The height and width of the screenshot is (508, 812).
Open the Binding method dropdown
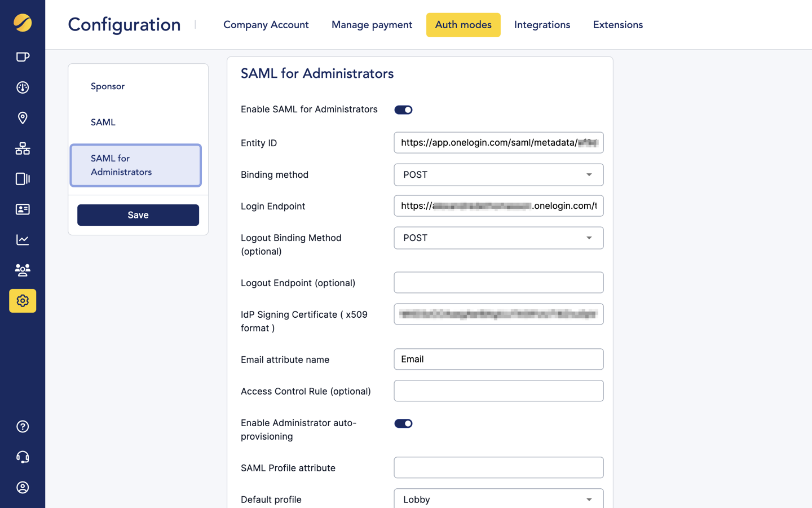498,174
